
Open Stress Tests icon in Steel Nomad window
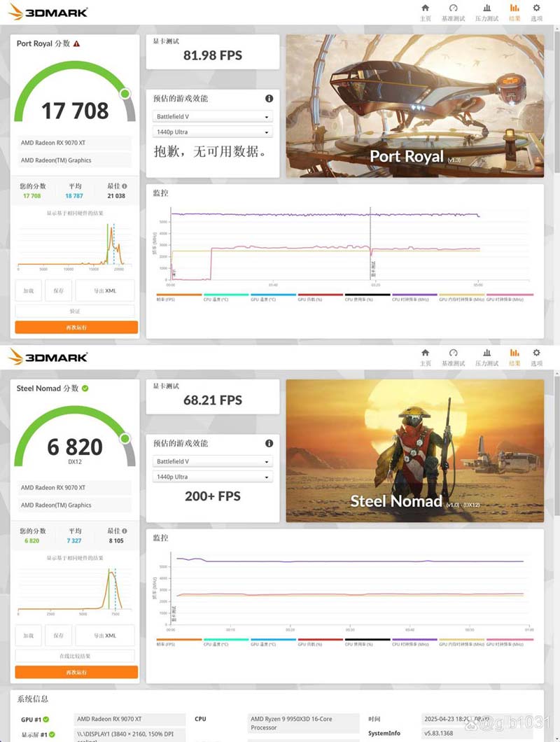[x=486, y=353]
